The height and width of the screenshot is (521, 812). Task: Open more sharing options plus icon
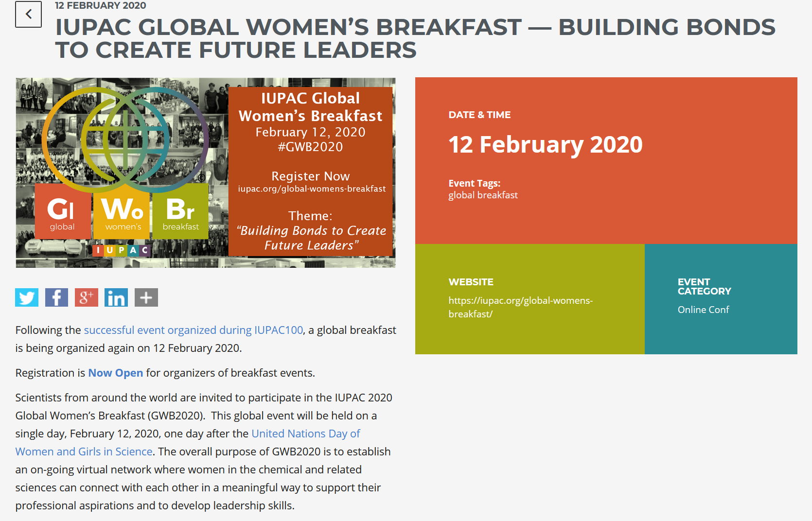point(146,297)
